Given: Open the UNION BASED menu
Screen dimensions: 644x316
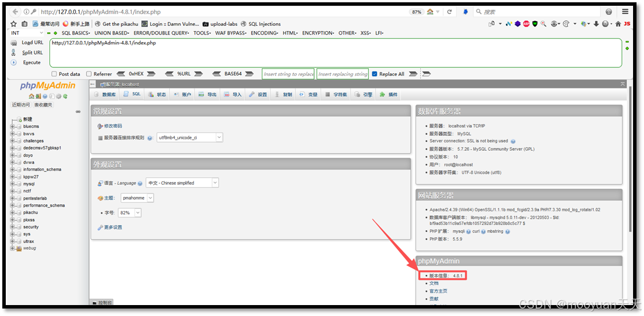Looking at the screenshot, I should (112, 33).
